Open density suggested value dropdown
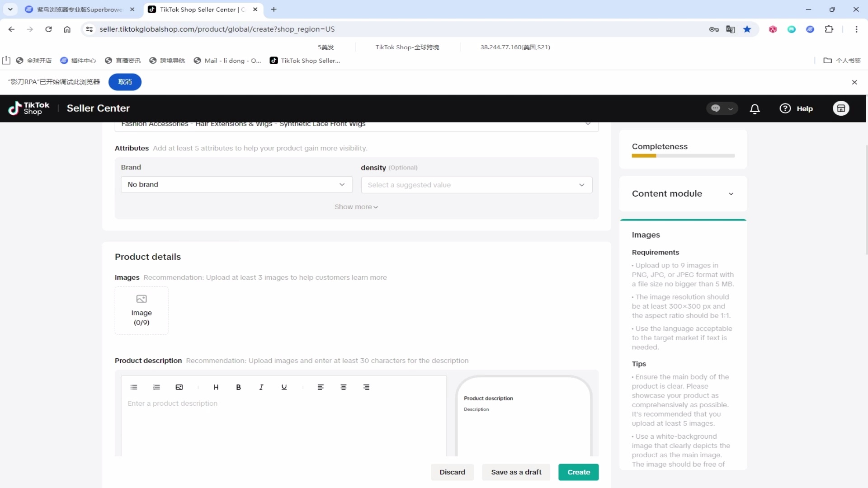The width and height of the screenshot is (868, 488). 476,185
